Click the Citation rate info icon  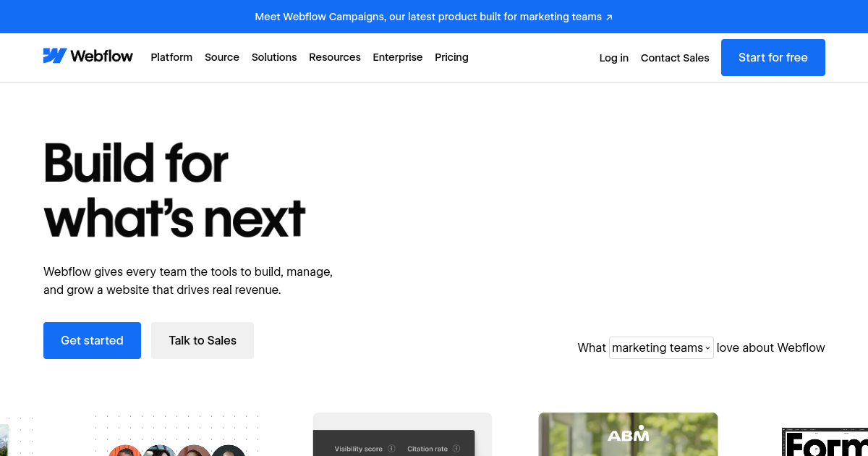point(456,449)
